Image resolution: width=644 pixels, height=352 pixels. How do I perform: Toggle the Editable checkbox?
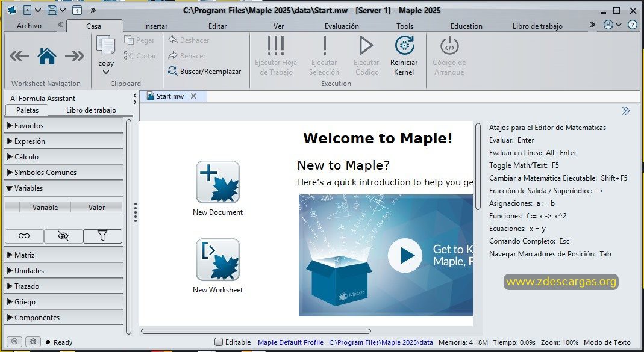click(x=219, y=342)
